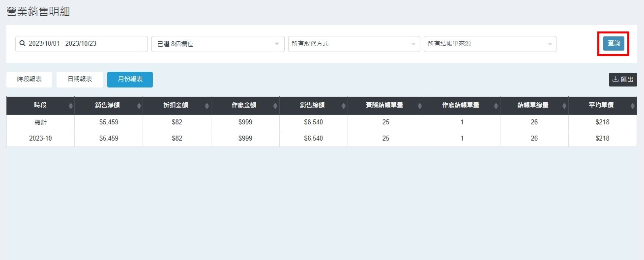Click the search magnifier icon in date field

coord(22,44)
